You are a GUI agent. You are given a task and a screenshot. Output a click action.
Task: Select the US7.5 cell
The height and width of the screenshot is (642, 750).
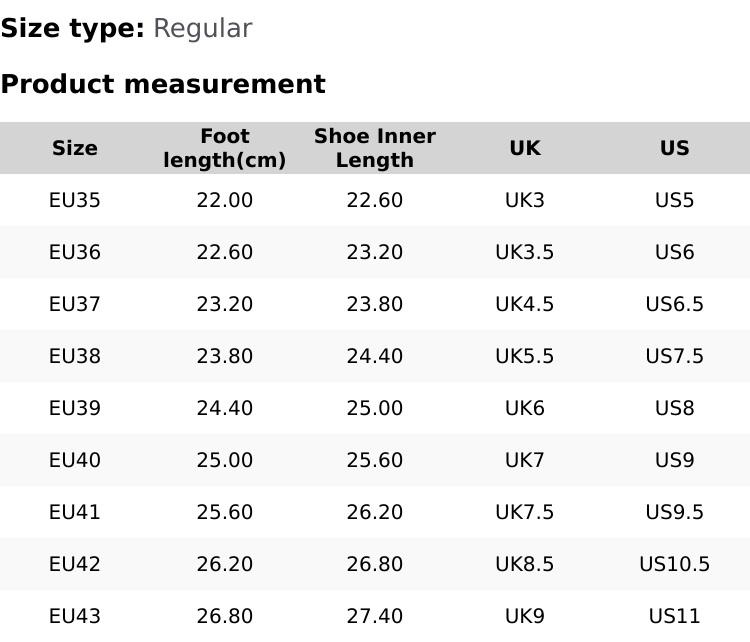pyautogui.click(x=675, y=356)
